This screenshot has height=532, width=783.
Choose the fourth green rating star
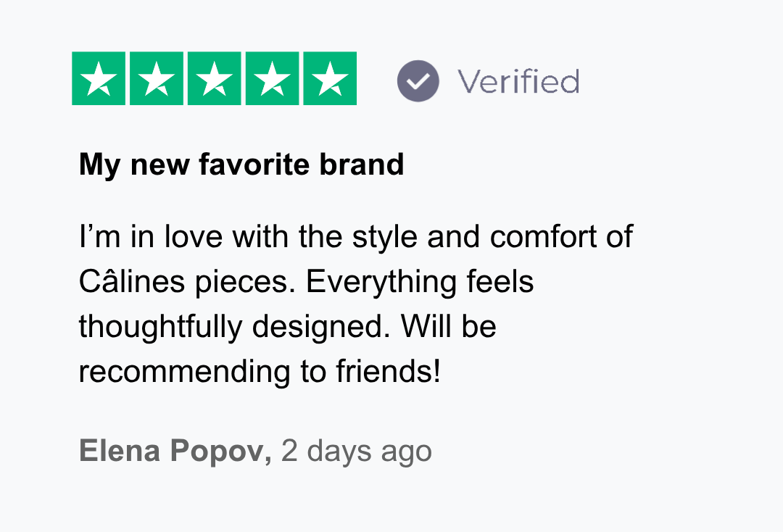point(273,79)
